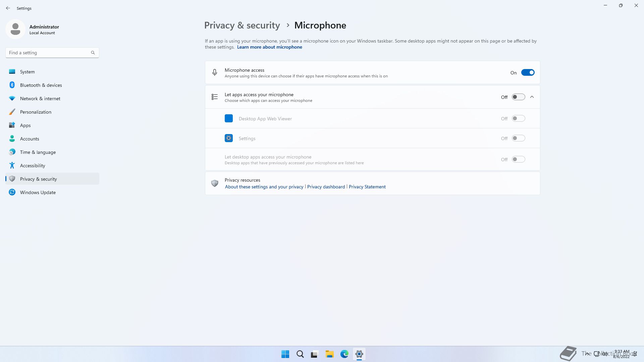Open Microsoft Edge from taskbar
The height and width of the screenshot is (362, 644).
[x=344, y=354]
